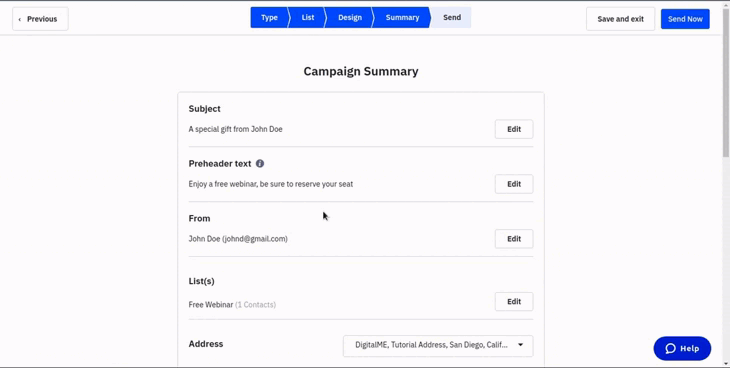Jump to the Send step
The width and height of the screenshot is (730, 368).
(x=452, y=18)
